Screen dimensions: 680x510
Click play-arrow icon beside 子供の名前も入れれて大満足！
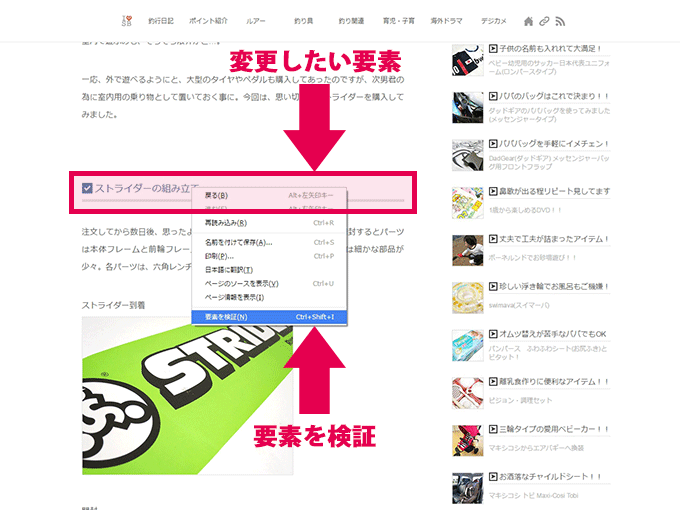coord(493,49)
